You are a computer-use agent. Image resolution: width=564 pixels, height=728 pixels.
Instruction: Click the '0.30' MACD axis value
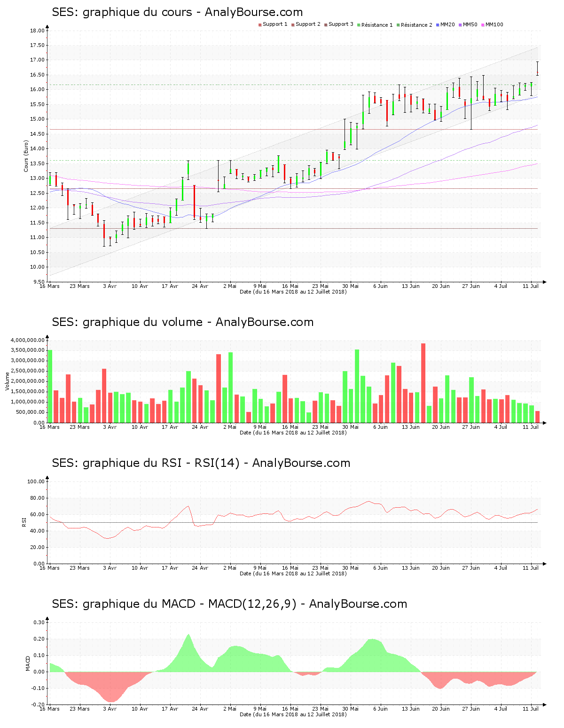coord(39,623)
